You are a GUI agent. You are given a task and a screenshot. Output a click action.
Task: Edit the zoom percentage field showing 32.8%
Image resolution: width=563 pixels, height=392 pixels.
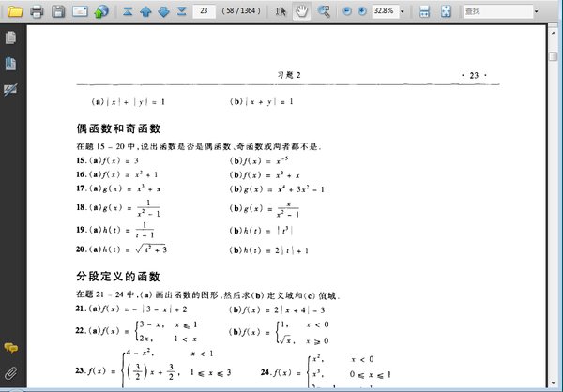[385, 10]
